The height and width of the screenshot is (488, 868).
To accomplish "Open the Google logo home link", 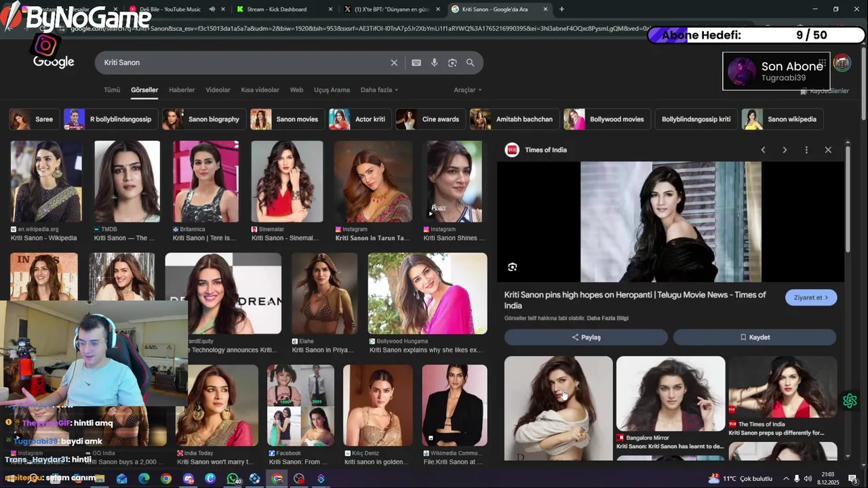I will pyautogui.click(x=54, y=62).
